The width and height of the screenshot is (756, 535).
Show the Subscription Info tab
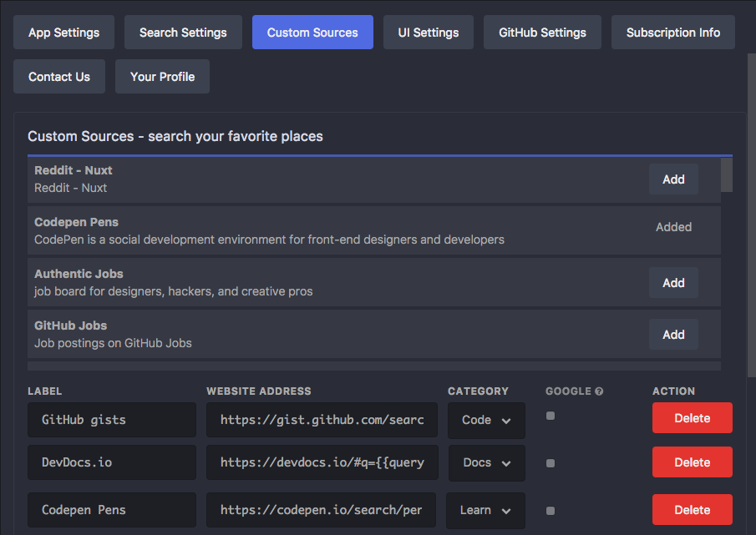point(673,33)
